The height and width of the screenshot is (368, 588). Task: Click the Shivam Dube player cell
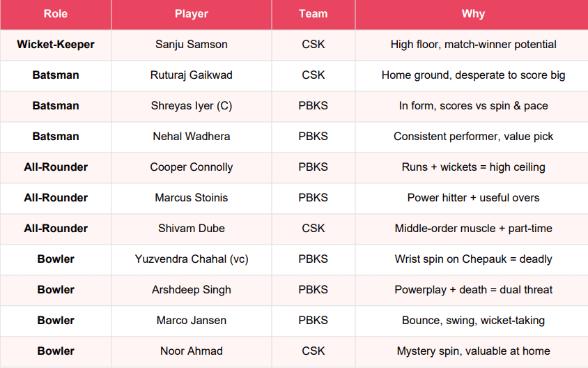(192, 229)
